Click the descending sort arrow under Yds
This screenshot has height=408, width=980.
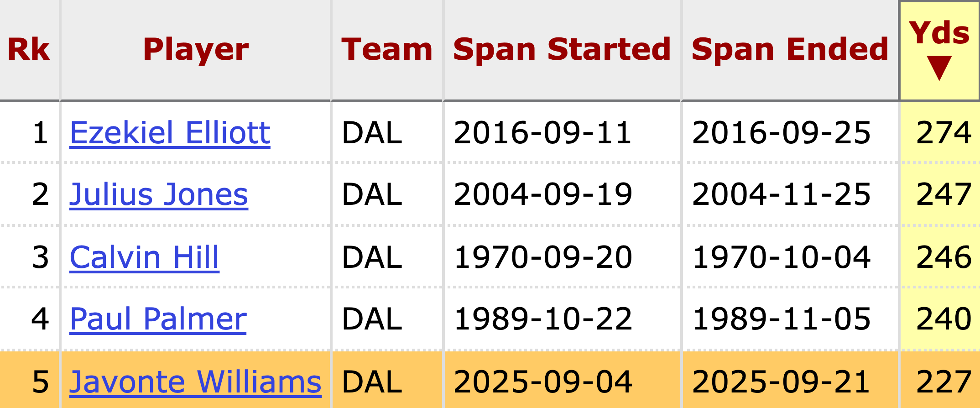(939, 68)
